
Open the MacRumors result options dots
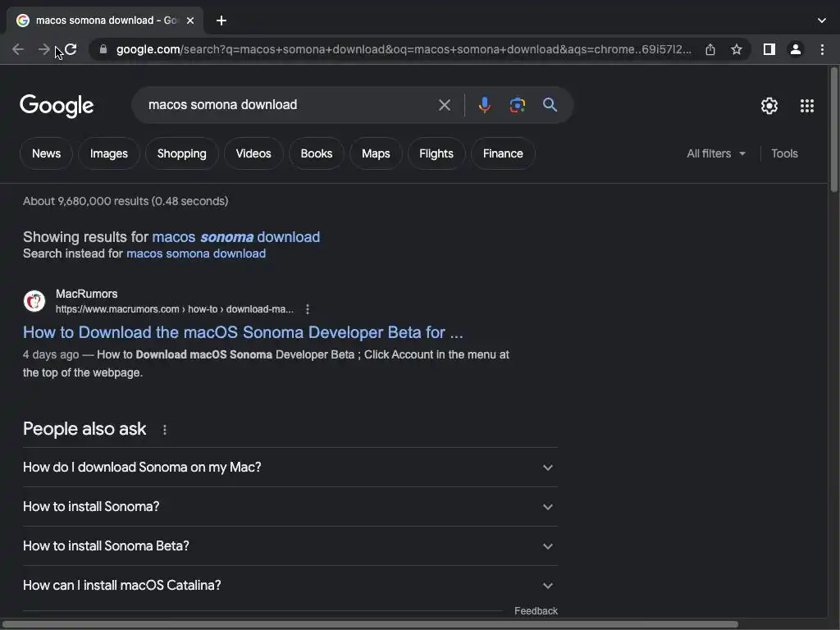point(308,309)
